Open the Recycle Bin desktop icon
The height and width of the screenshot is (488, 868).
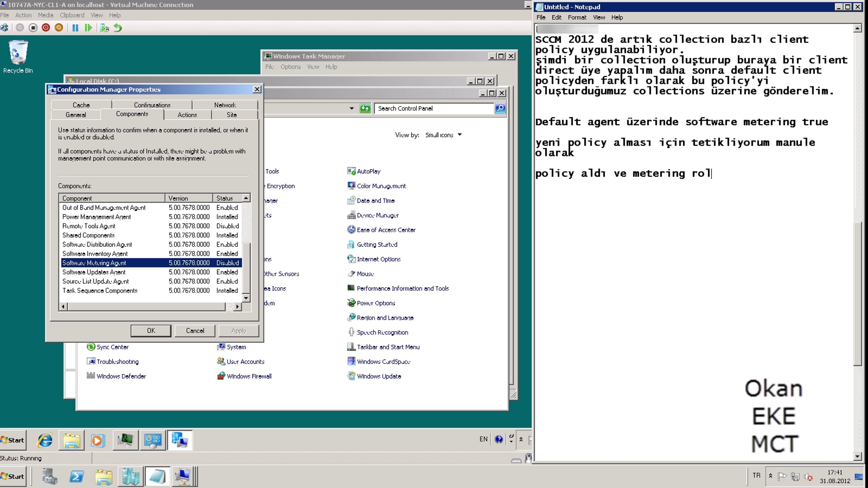pyautogui.click(x=18, y=57)
